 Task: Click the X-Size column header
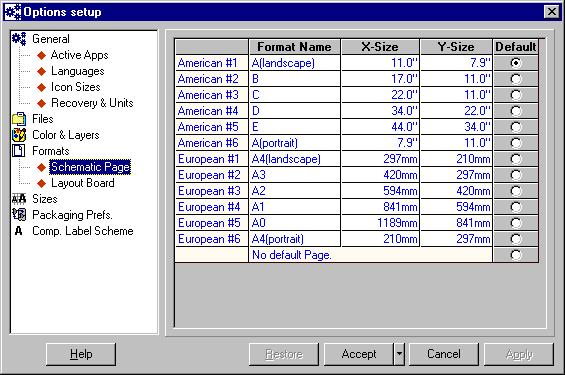pos(380,47)
